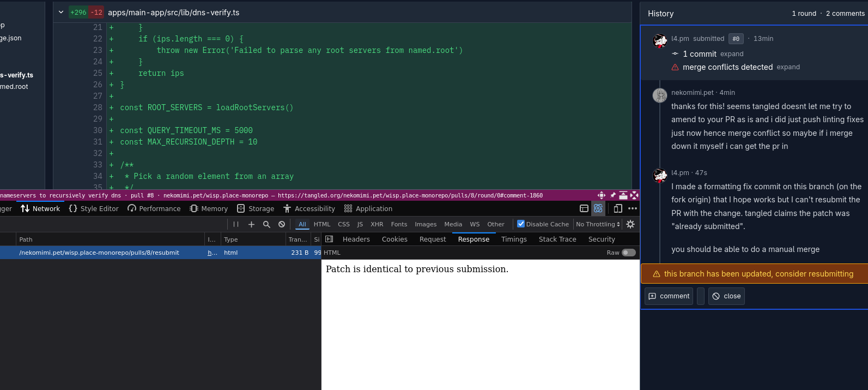The image size is (868, 390).
Task: Click l4.pm avatar on submitted round
Action: point(660,40)
